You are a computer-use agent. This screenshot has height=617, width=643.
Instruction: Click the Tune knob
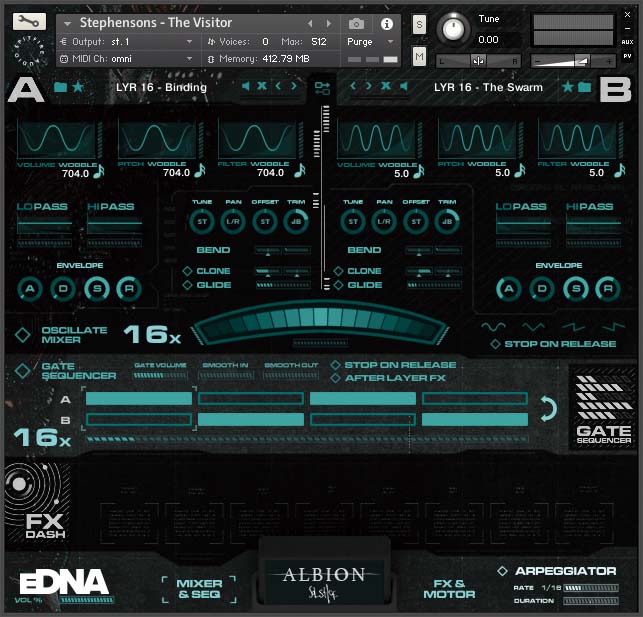click(x=453, y=29)
